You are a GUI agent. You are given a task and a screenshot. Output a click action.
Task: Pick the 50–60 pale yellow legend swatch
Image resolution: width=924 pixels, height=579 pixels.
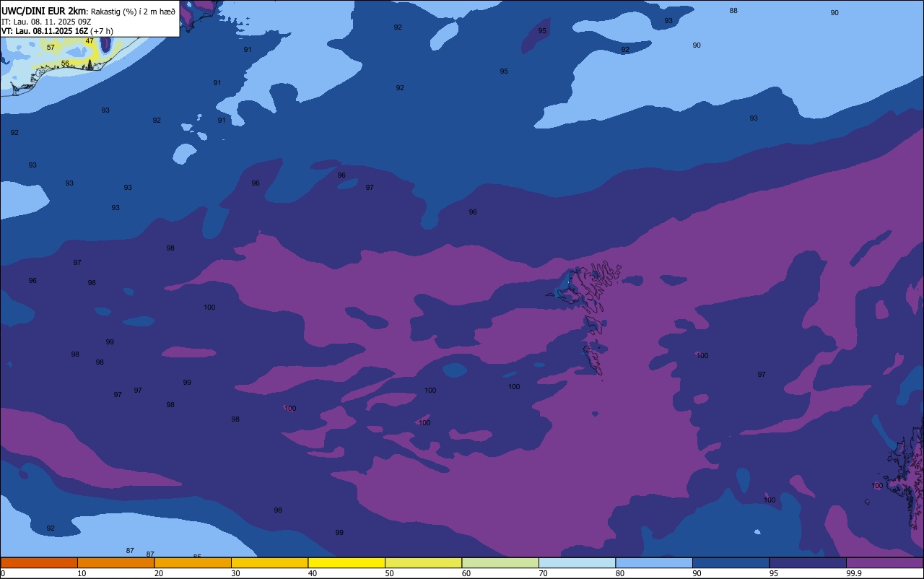point(423,562)
